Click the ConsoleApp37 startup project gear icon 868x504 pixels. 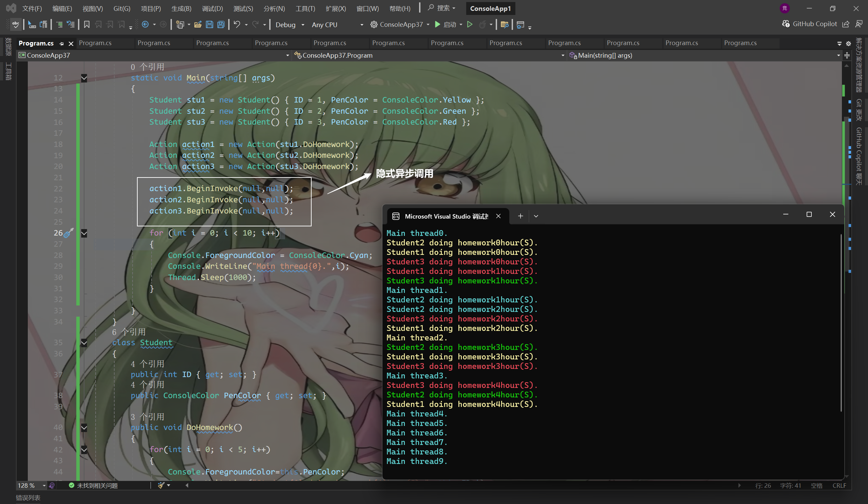point(374,24)
